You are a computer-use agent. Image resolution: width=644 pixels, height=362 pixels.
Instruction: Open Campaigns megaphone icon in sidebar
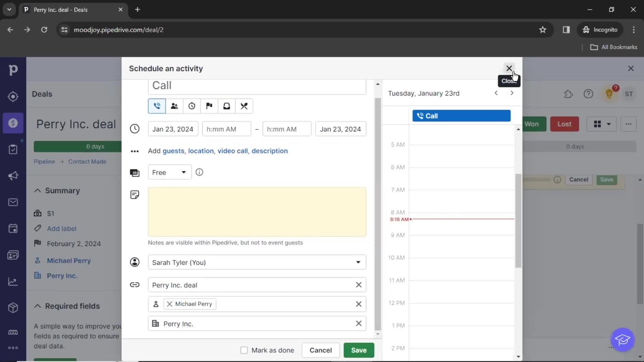(13, 176)
